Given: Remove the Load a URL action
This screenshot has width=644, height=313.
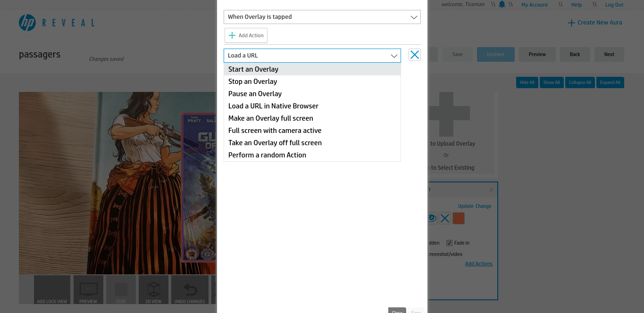Looking at the screenshot, I should coord(415,55).
